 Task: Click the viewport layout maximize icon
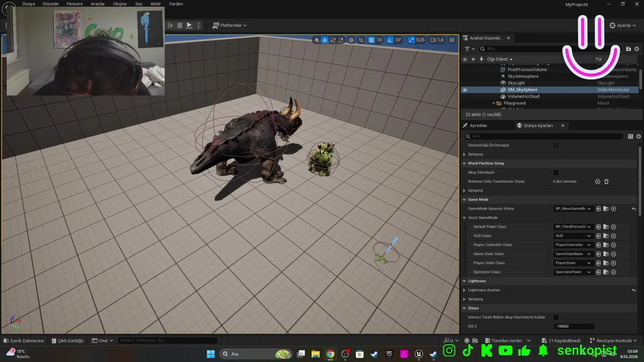coord(452,40)
